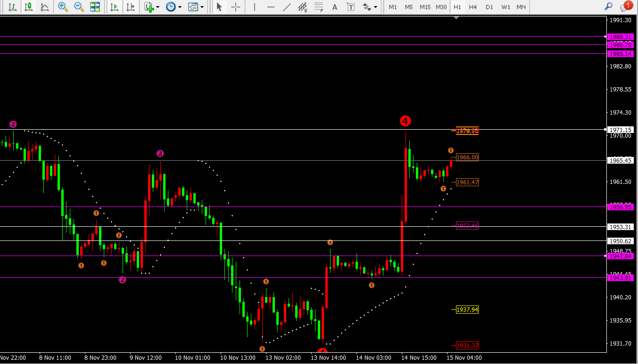Open the search magnifier at top right
Viewport: 638px width, 364px height.
(609, 7)
